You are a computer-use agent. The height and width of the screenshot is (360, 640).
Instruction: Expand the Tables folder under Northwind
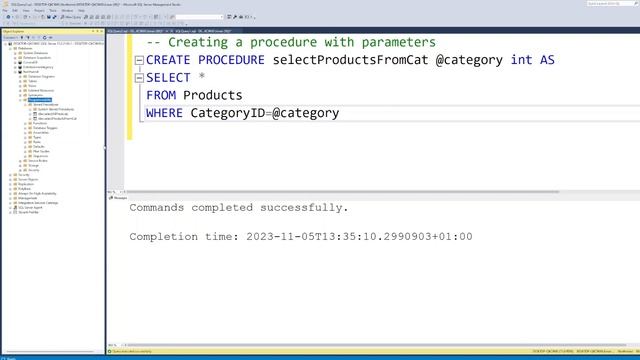click(20, 81)
